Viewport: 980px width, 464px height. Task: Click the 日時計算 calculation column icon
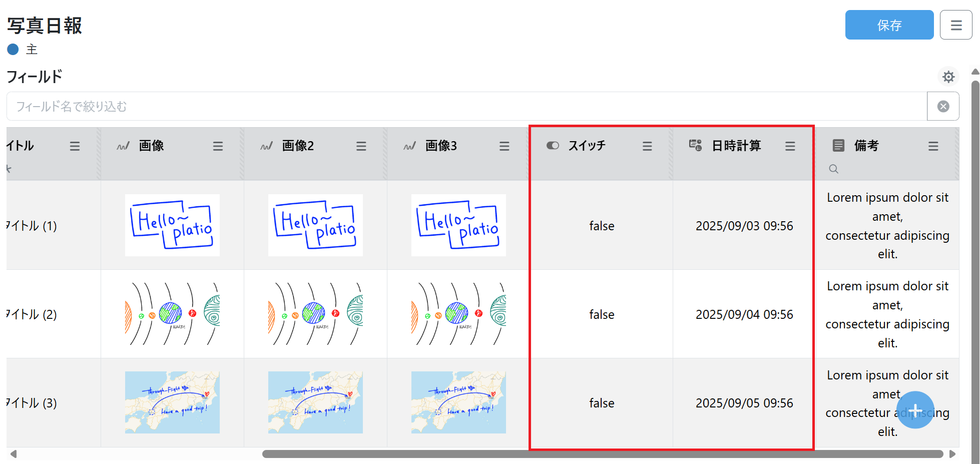pos(695,146)
